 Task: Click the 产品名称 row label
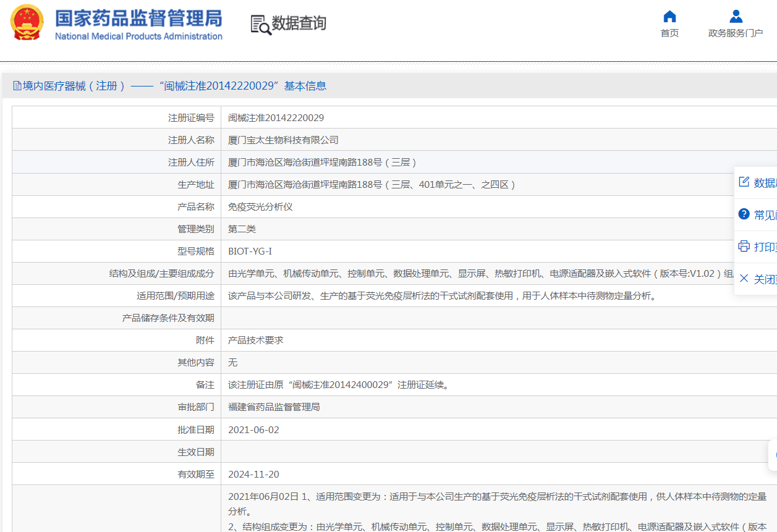coord(196,207)
